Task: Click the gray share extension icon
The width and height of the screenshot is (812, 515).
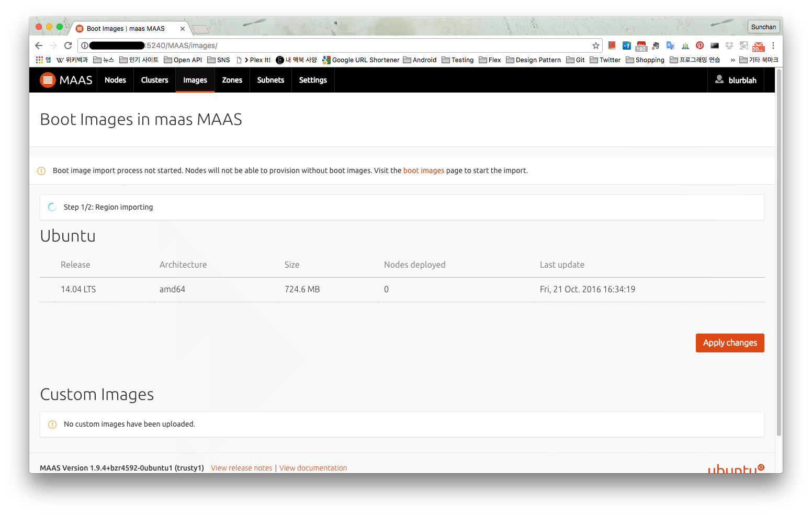Action: point(743,45)
